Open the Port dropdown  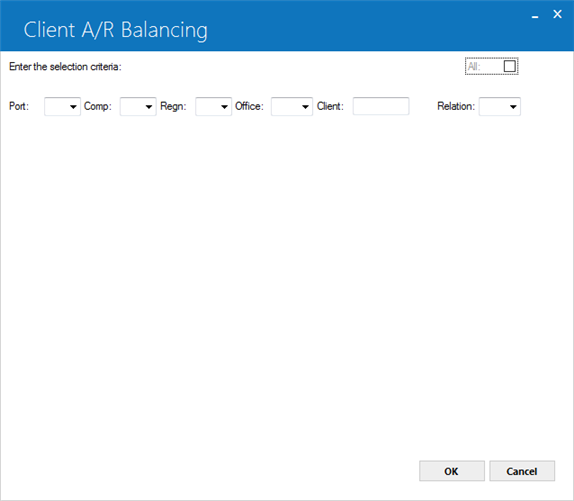(x=62, y=106)
